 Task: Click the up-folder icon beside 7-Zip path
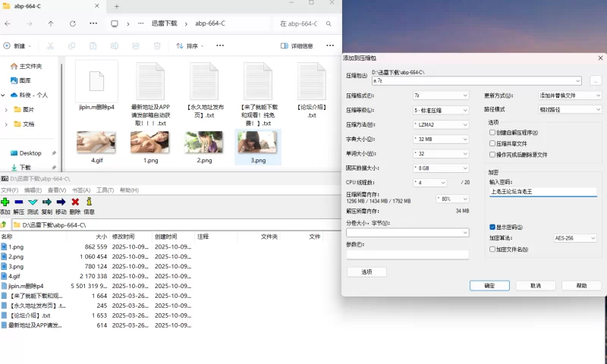tap(5, 225)
